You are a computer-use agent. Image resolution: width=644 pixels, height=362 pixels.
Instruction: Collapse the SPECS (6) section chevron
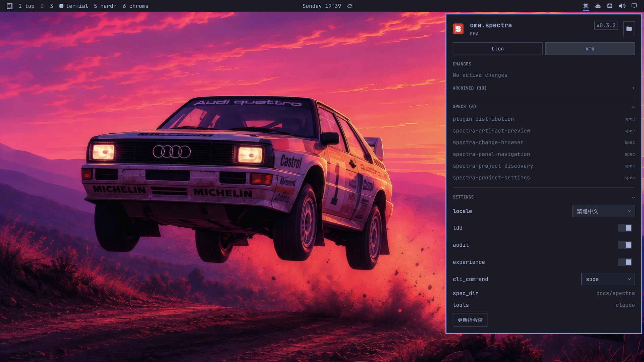[x=633, y=107]
